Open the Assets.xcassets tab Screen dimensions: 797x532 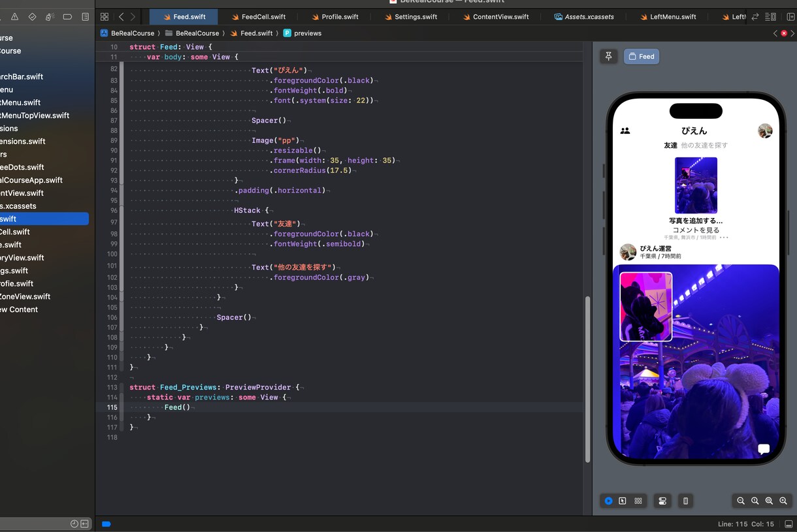pyautogui.click(x=584, y=17)
